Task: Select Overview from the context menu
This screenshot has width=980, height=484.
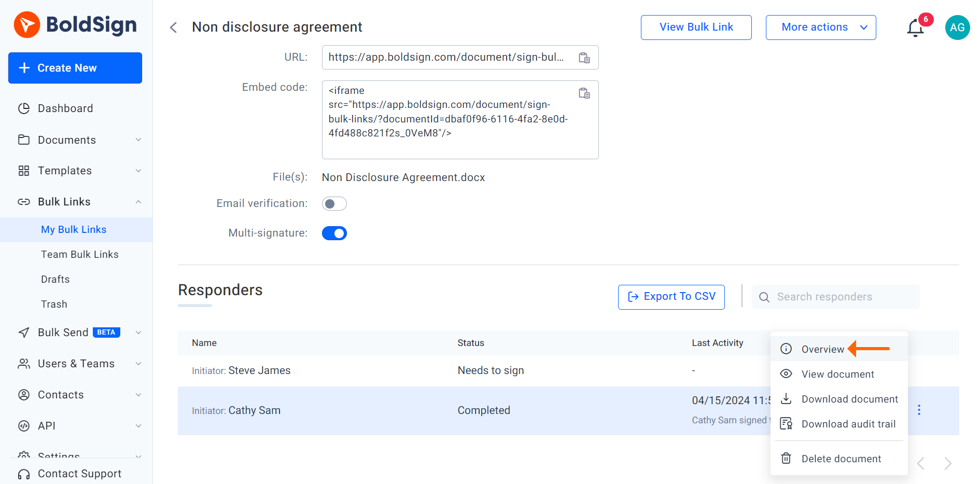Action: click(839, 349)
